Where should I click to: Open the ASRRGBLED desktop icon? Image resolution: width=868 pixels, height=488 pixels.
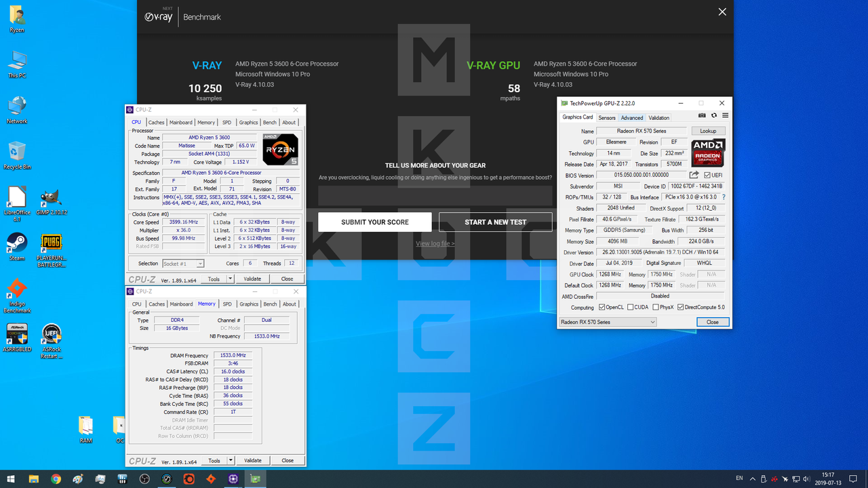click(17, 337)
